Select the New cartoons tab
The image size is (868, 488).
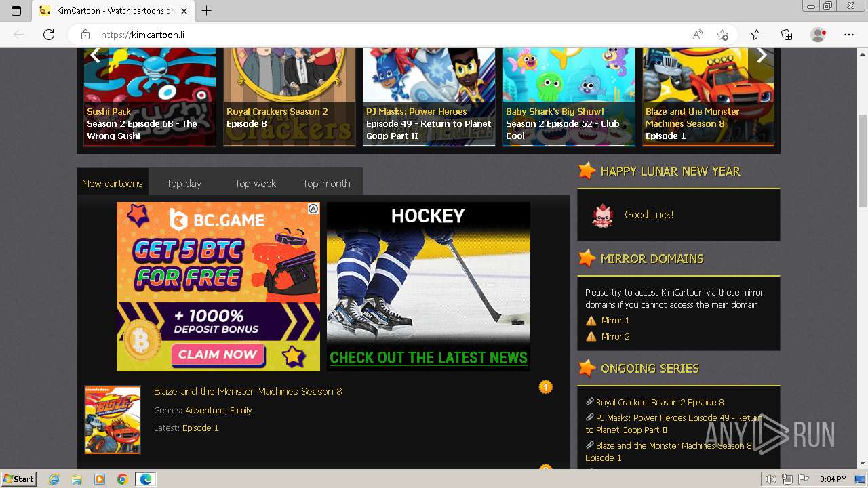112,183
